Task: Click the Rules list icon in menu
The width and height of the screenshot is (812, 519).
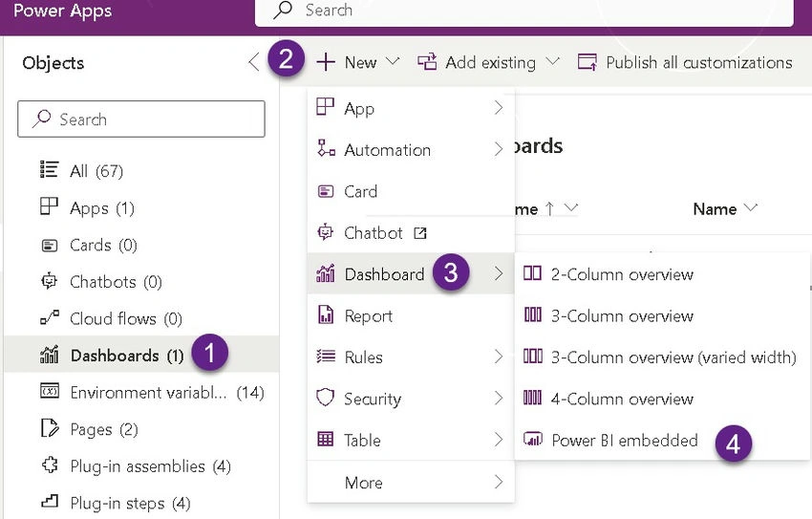Action: coord(326,357)
